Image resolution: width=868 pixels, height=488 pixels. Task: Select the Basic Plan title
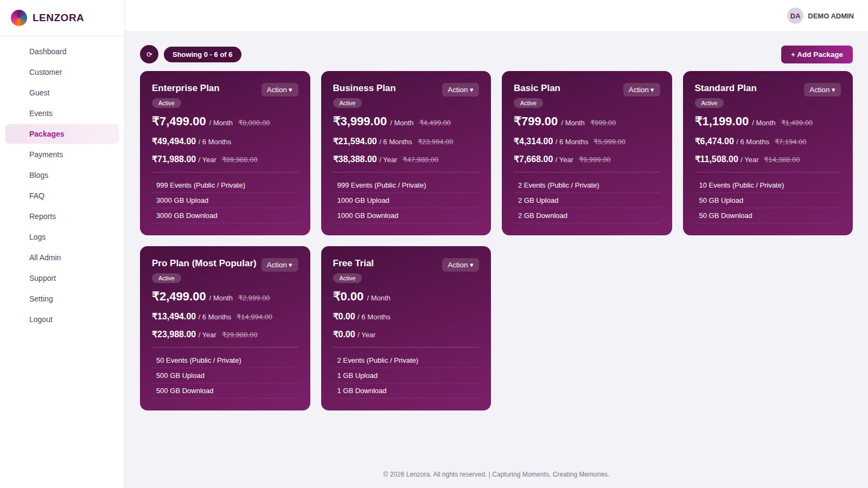[x=537, y=88]
